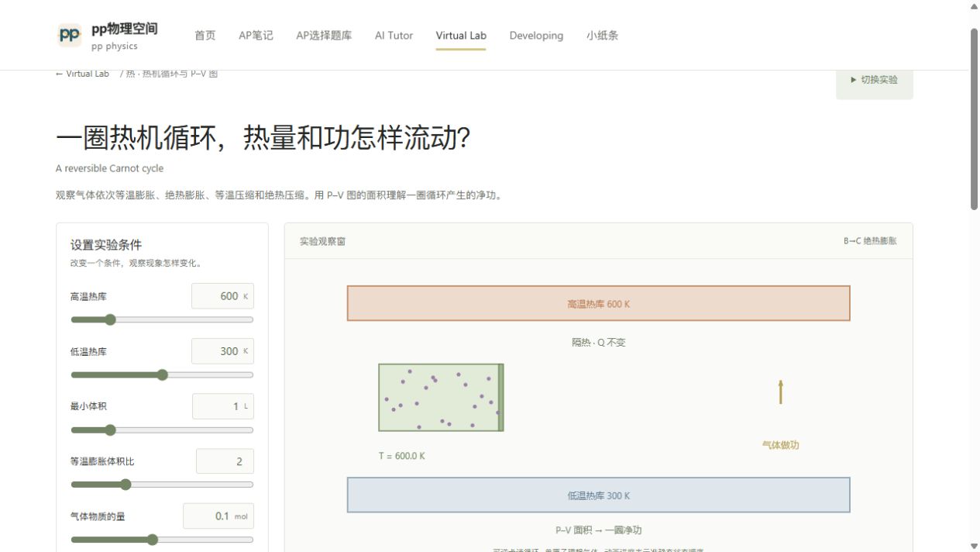Open the AP选择题库 nav tab

point(324,36)
